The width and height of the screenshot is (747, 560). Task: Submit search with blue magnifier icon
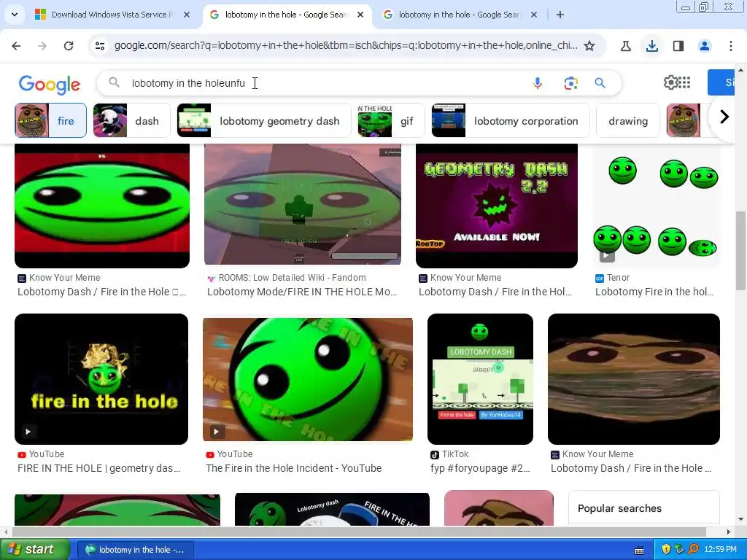[600, 83]
